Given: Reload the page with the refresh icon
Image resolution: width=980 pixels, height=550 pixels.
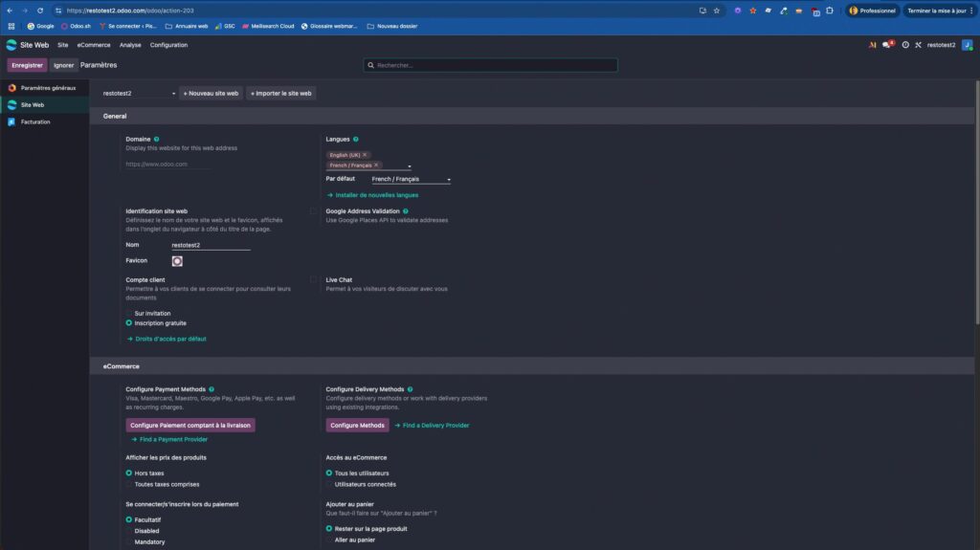Looking at the screenshot, I should click(40, 11).
